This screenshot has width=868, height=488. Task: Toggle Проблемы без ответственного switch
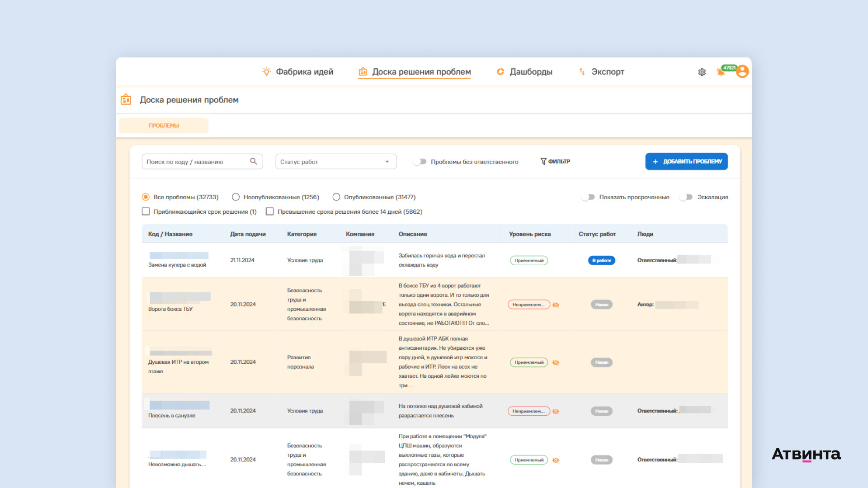click(x=420, y=162)
